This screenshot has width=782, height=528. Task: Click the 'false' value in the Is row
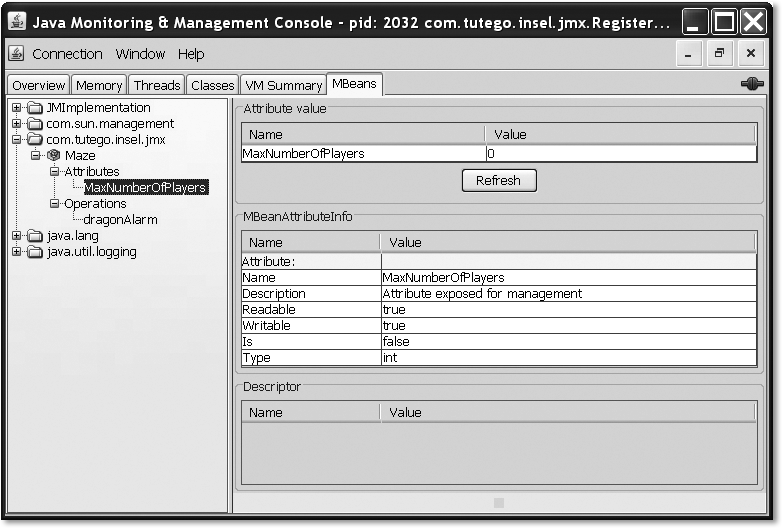569,342
